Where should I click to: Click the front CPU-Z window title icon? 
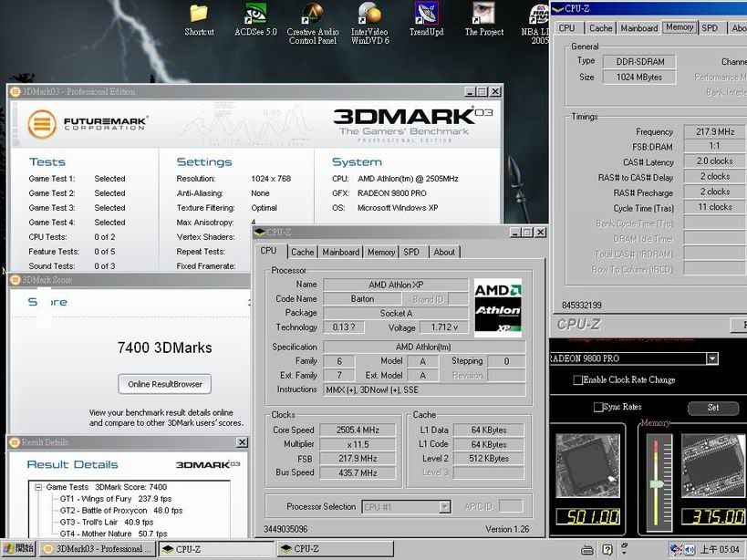tap(259, 232)
